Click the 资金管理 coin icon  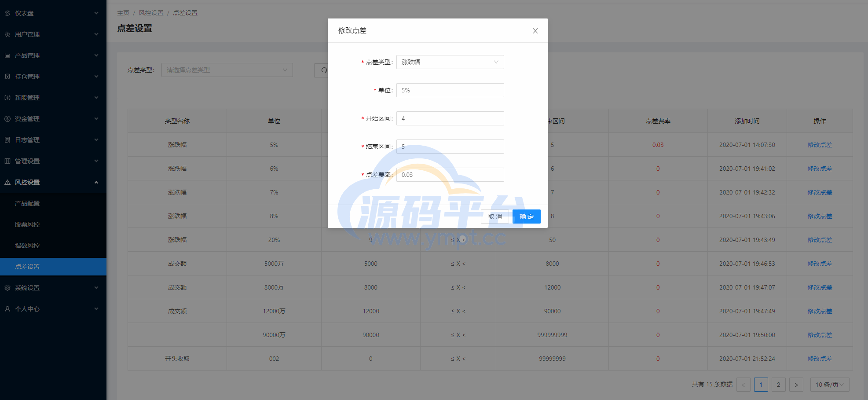[7, 119]
